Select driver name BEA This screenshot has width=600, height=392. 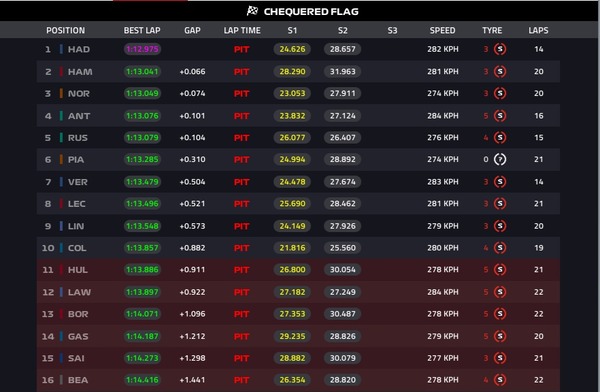(x=78, y=380)
